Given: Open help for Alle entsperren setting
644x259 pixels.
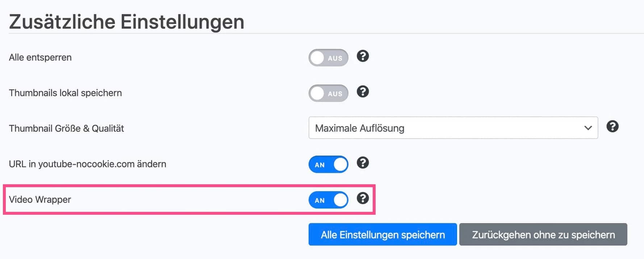Looking at the screenshot, I should pyautogui.click(x=363, y=56).
